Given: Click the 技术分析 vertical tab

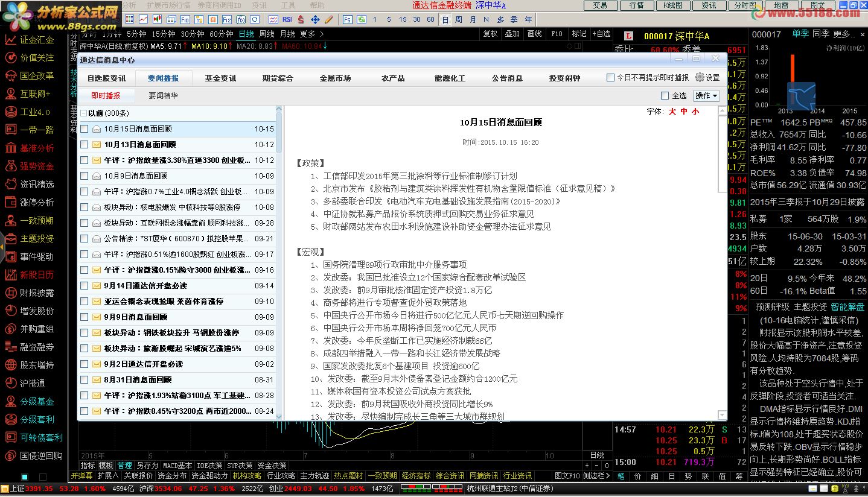Looking at the screenshot, I should click(x=73, y=83).
